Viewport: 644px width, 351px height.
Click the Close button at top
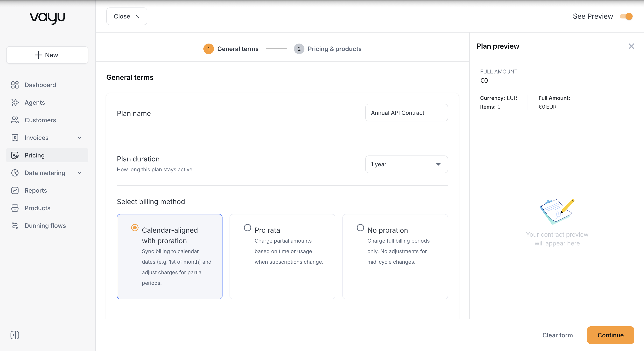tap(127, 16)
